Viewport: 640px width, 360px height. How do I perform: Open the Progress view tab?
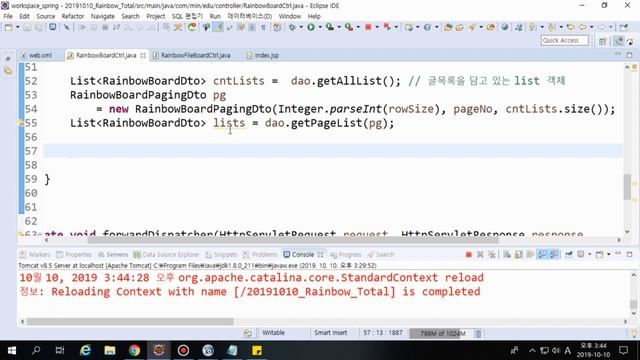pos(346,255)
